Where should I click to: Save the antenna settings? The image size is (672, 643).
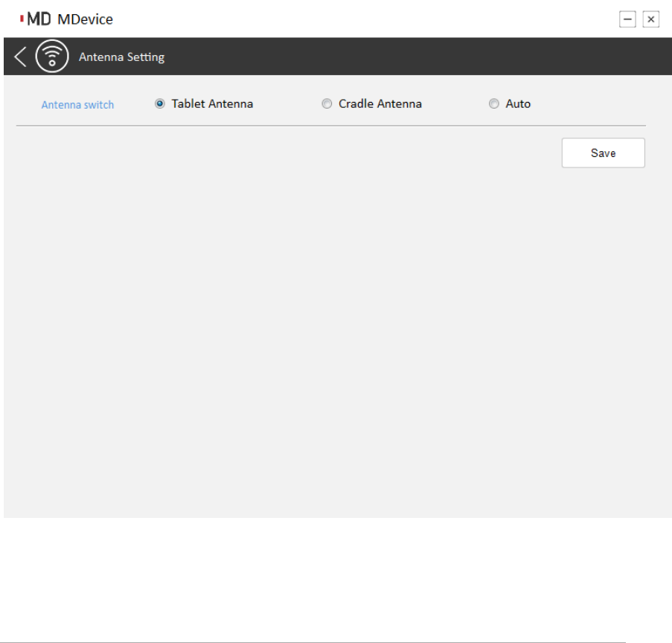click(x=603, y=153)
